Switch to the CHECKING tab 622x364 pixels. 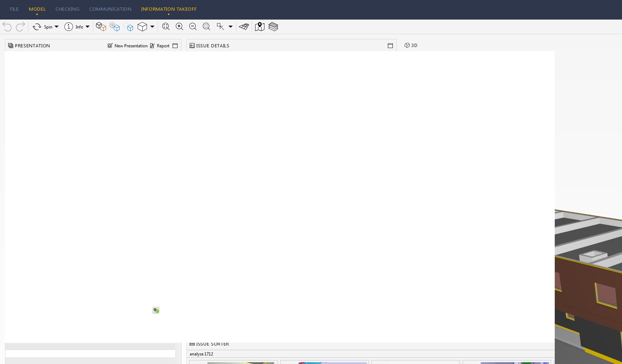click(x=67, y=9)
